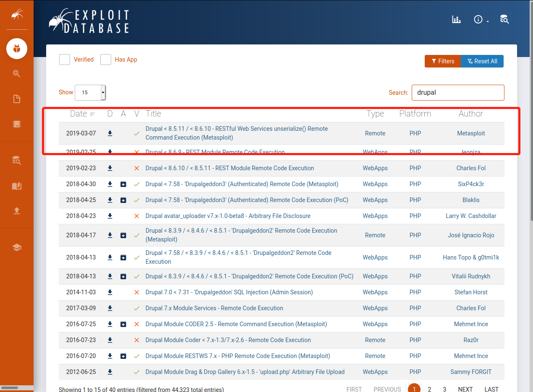The image size is (533, 392).
Task: Download vulnerable app for RESTWS 7.x exploit
Action: coord(123,356)
